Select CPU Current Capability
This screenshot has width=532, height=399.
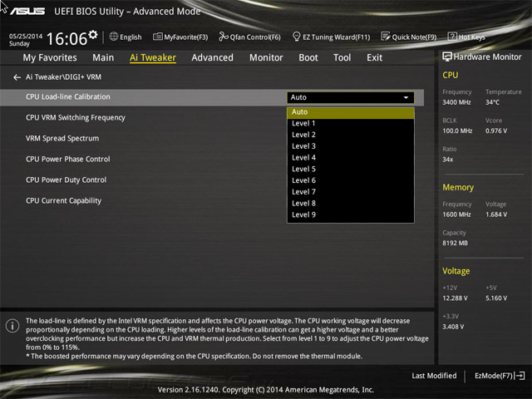pyautogui.click(x=63, y=201)
